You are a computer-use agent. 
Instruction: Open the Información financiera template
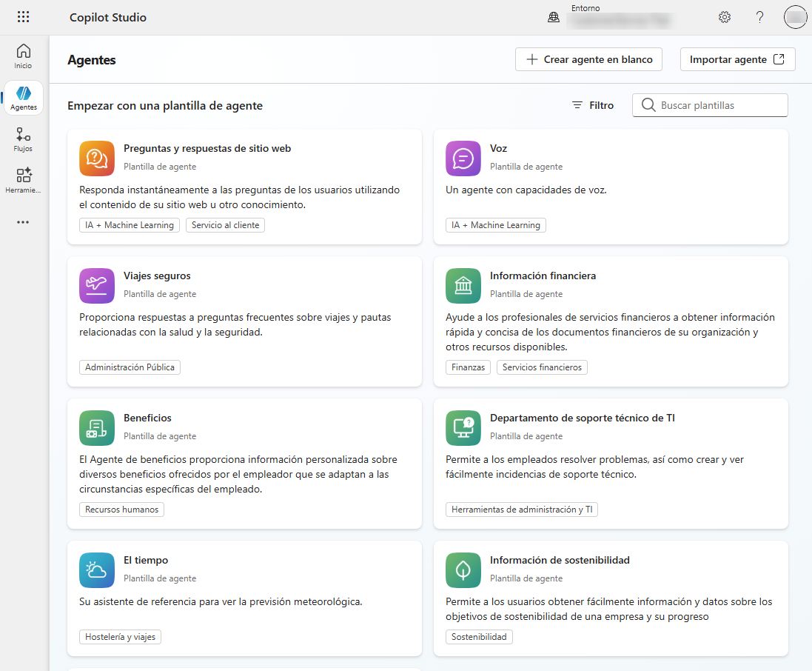(543, 276)
